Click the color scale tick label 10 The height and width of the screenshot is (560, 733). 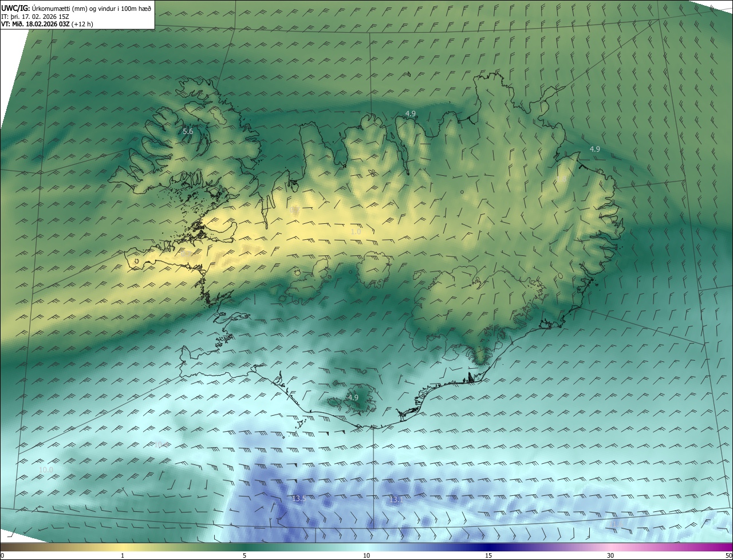click(x=366, y=555)
